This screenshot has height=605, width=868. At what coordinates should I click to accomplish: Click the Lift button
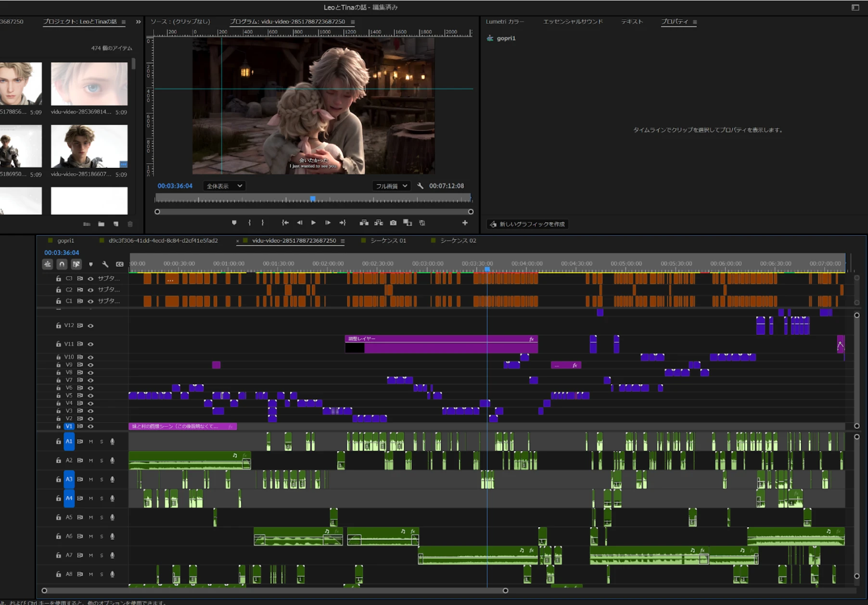(364, 223)
